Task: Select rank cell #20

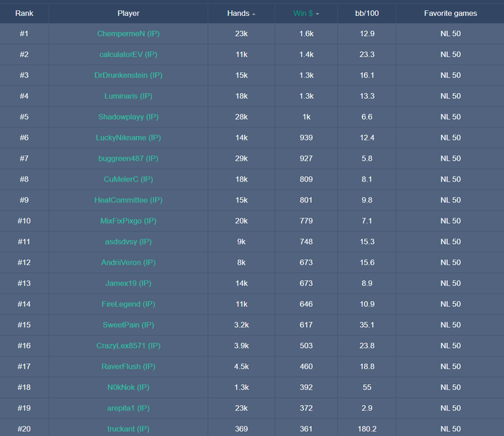Action: 24,429
